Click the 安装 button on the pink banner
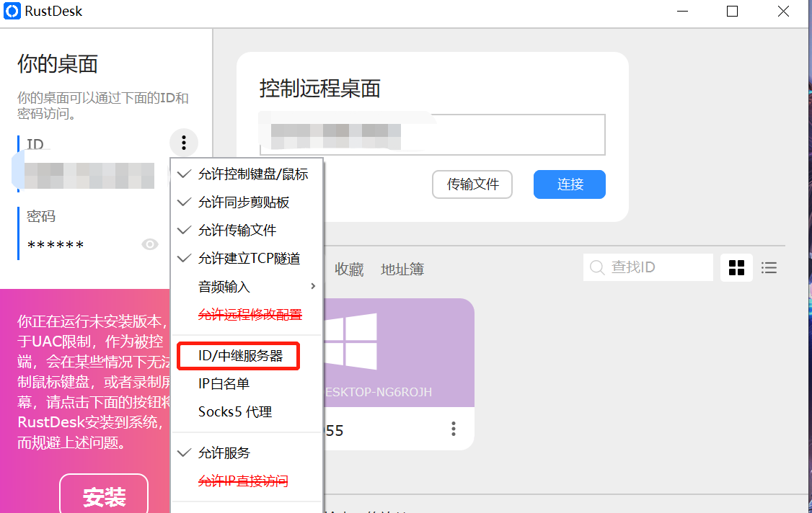This screenshot has width=812, height=513. click(103, 496)
